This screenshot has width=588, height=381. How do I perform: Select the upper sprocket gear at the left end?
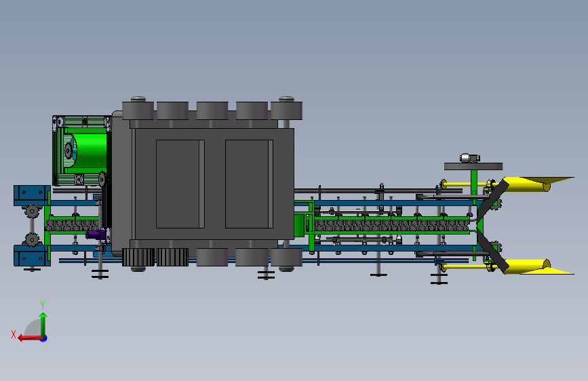point(32,211)
